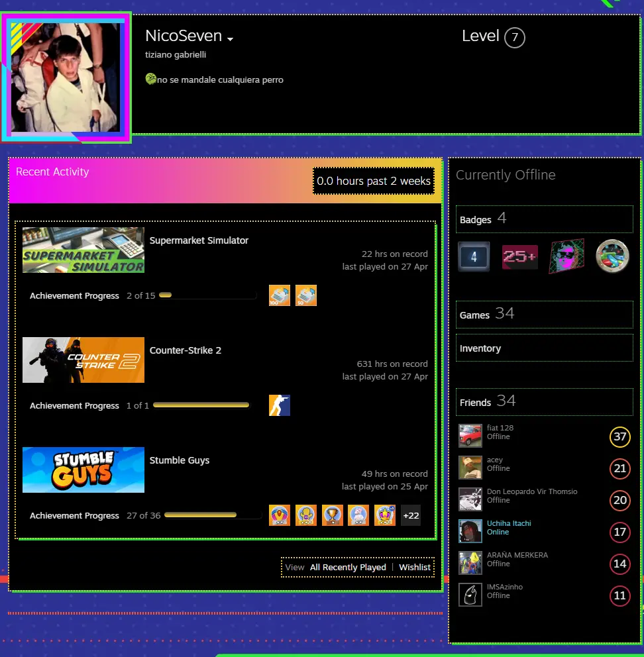This screenshot has width=644, height=657.
Task: Open the Level 7 badge circle
Action: (514, 38)
